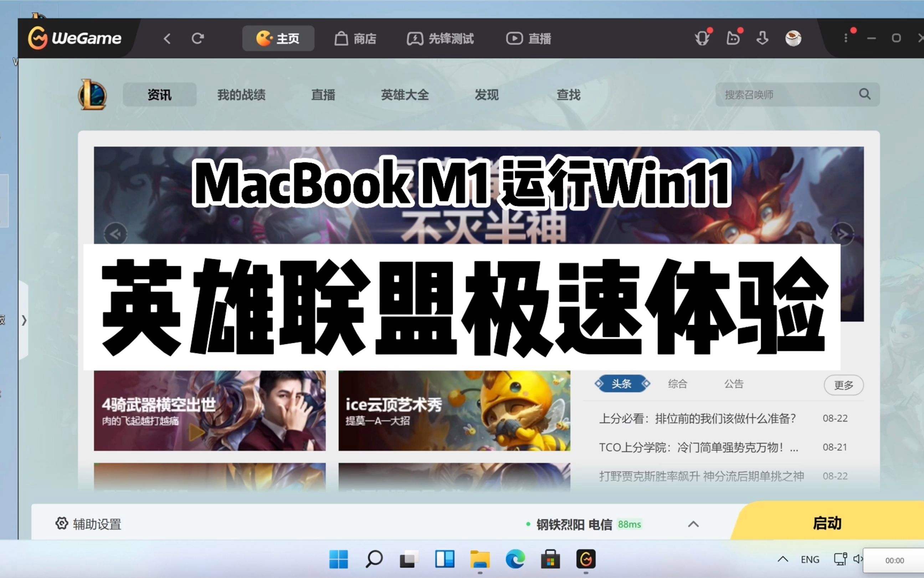Open the 发现 tab
Viewport: 924px width, 578px height.
(487, 95)
